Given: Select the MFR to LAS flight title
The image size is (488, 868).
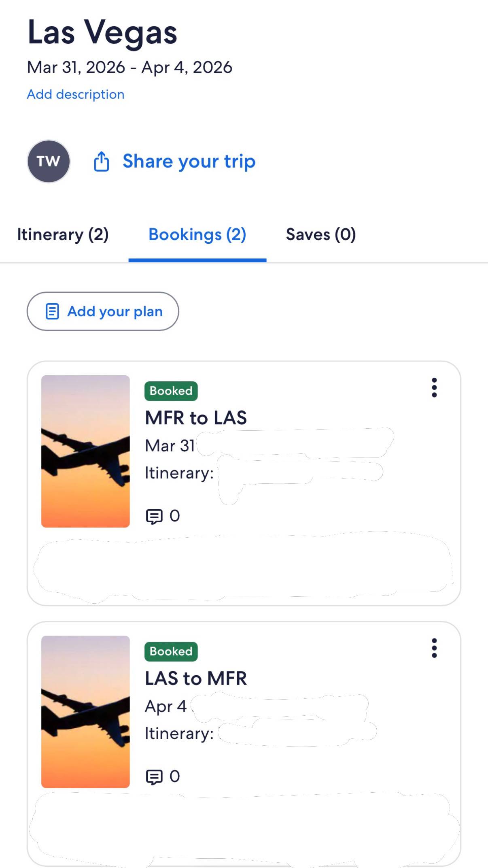Looking at the screenshot, I should click(196, 418).
